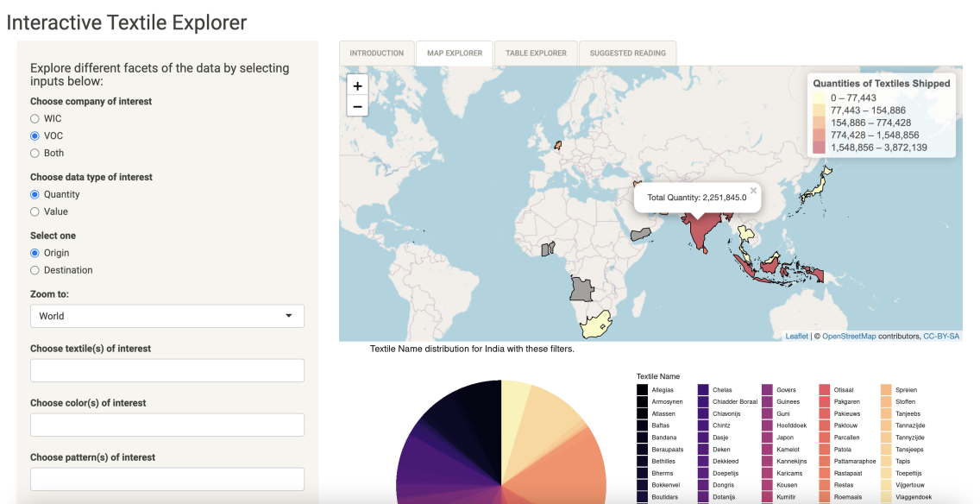Click the 1,548,856 – 3,872,139 legend swatch

point(819,148)
